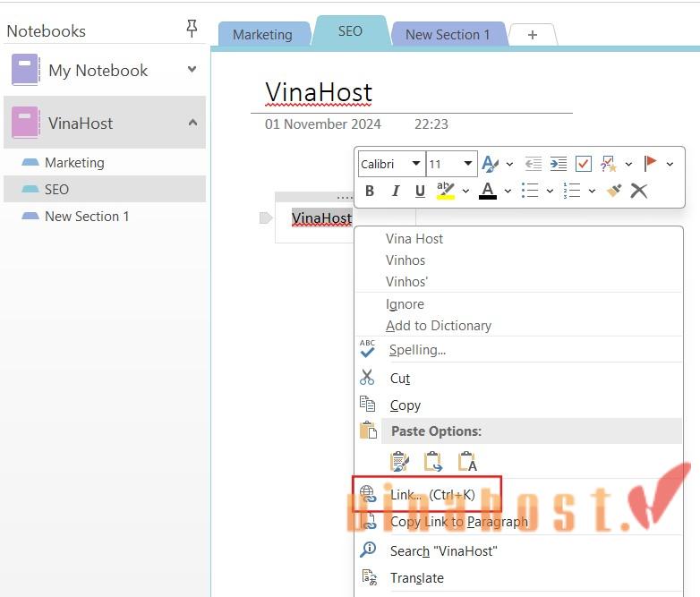Viewport: 700px width, 597px height.
Task: Switch to the SEO section tab
Action: (350, 30)
